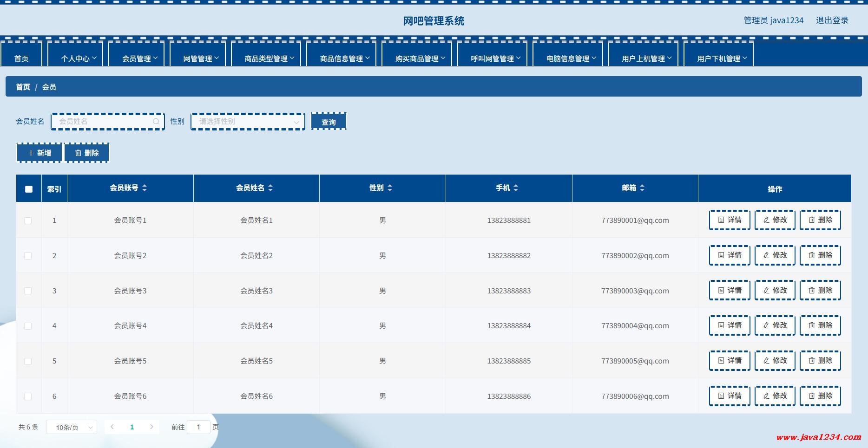Click the next page arrow in pagination

coord(151,427)
